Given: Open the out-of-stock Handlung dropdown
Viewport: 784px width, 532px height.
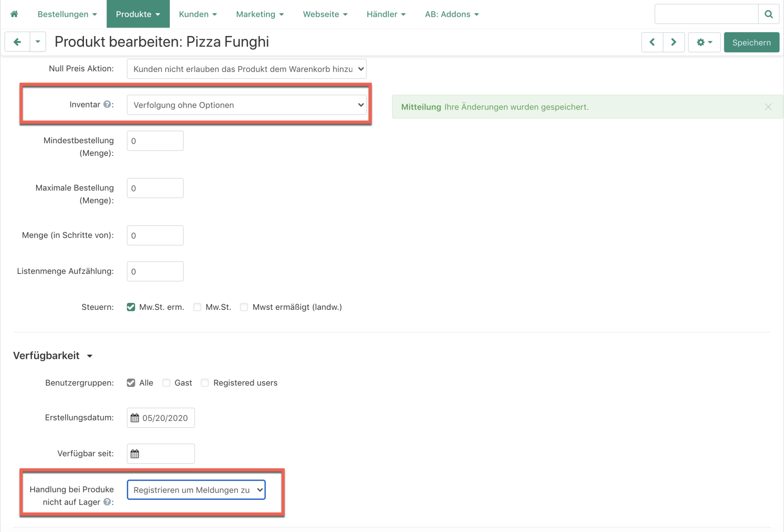Looking at the screenshot, I should tap(196, 490).
